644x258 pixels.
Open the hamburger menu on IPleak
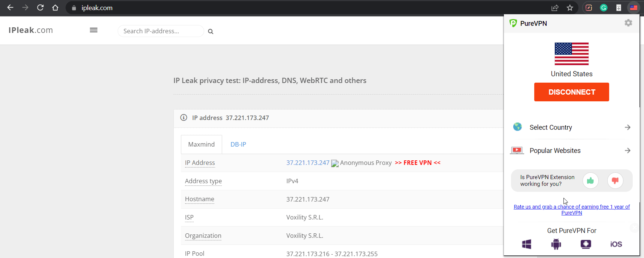coord(94,30)
